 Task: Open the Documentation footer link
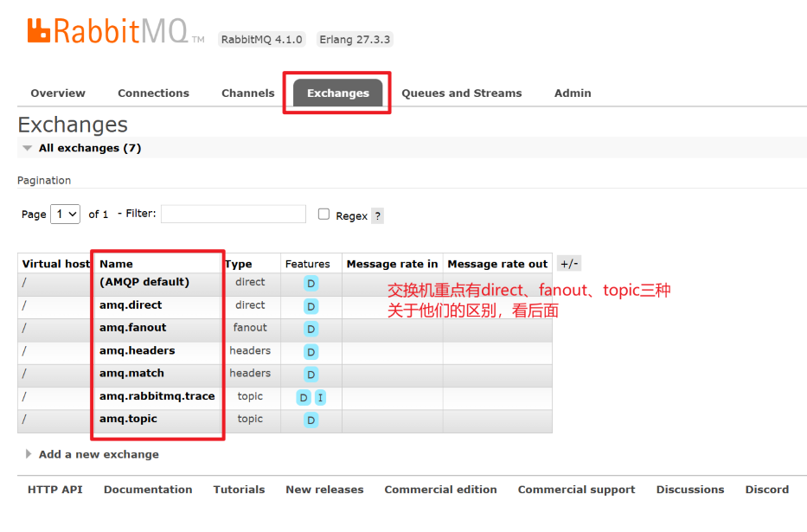pos(148,490)
